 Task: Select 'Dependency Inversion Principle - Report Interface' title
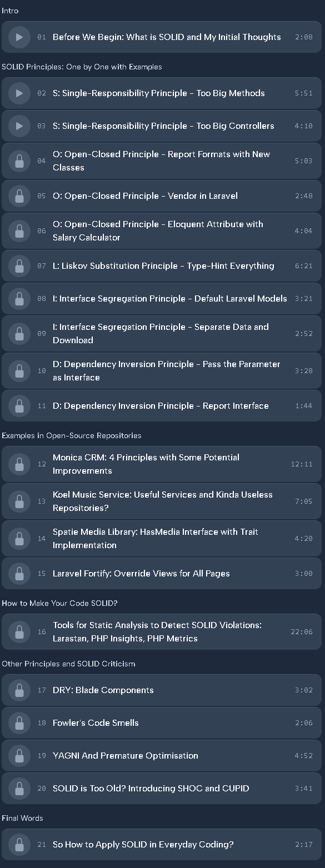click(161, 406)
